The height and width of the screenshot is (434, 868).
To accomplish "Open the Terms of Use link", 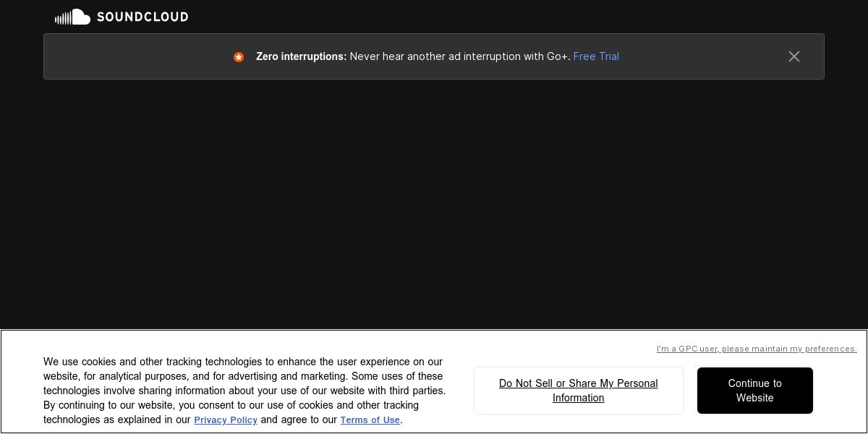I will coord(370,420).
